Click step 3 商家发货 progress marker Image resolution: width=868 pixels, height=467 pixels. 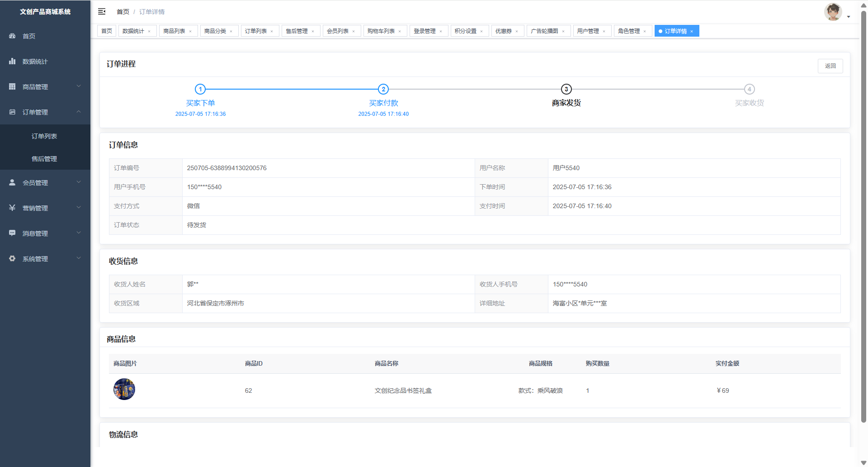pyautogui.click(x=566, y=89)
